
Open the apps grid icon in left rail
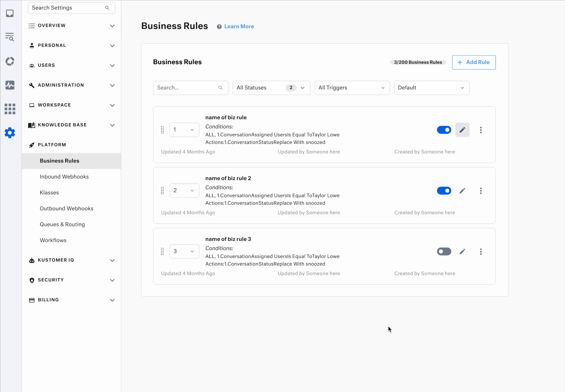point(10,109)
